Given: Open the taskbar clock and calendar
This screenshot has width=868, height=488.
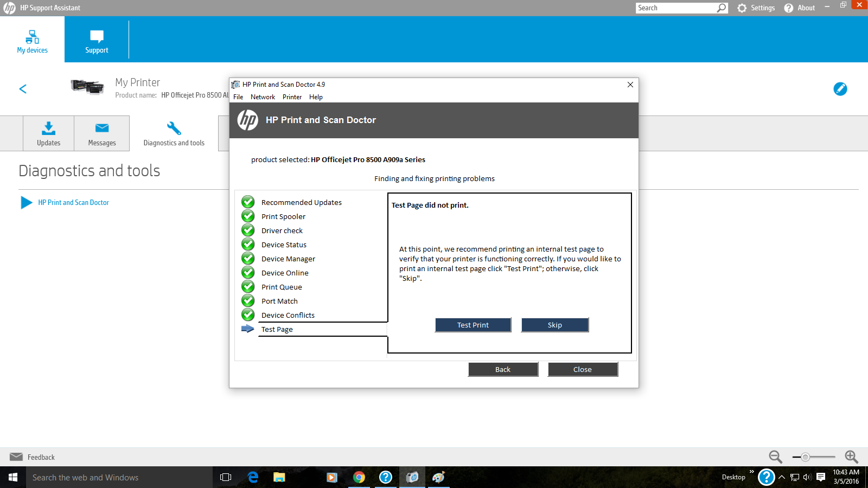Looking at the screenshot, I should click(x=846, y=477).
